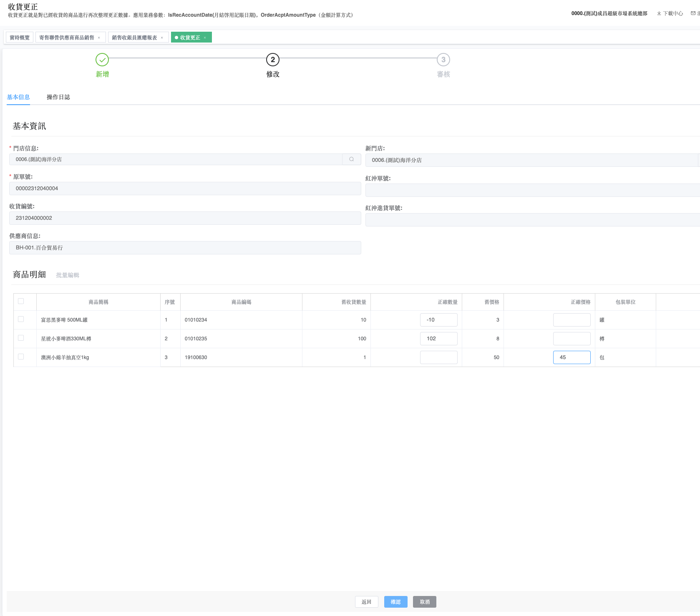
Task: Switch to the 操作日誌 tab
Action: (x=58, y=97)
